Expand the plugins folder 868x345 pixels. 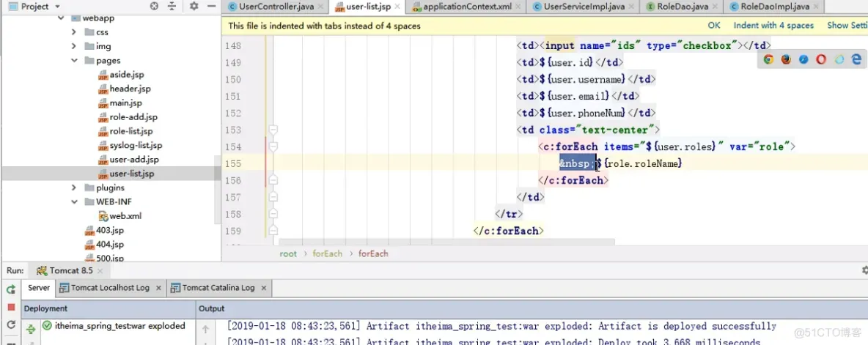click(73, 188)
